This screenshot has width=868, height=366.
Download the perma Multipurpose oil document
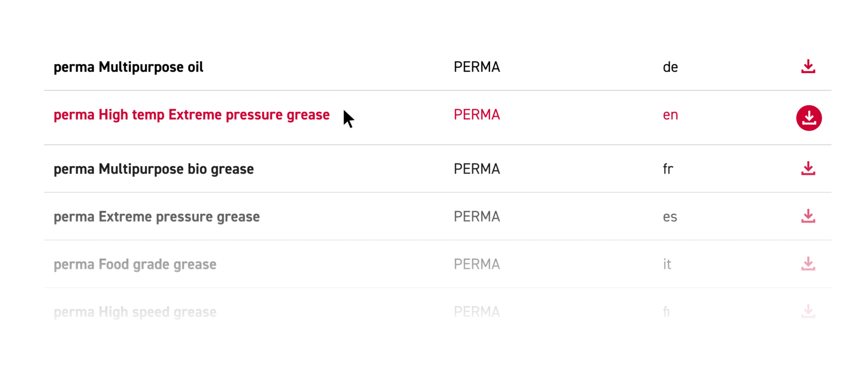click(x=808, y=67)
